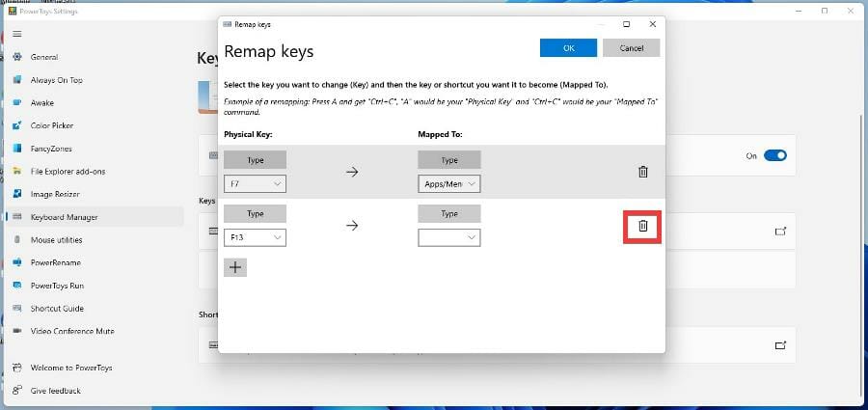Viewport: 868px width, 410px height.
Task: Open Give feedback link
Action: click(55, 390)
